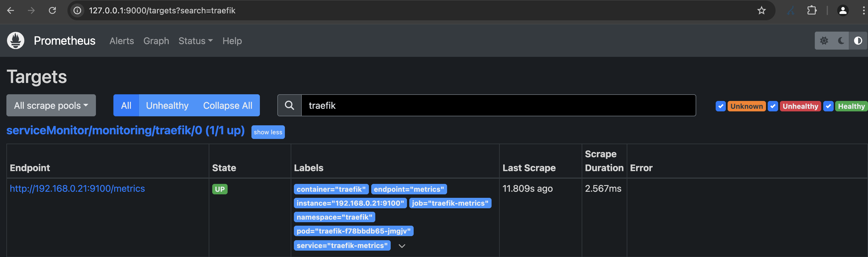The height and width of the screenshot is (257, 868).
Task: Open the All scrape pools dropdown
Action: [x=51, y=106]
